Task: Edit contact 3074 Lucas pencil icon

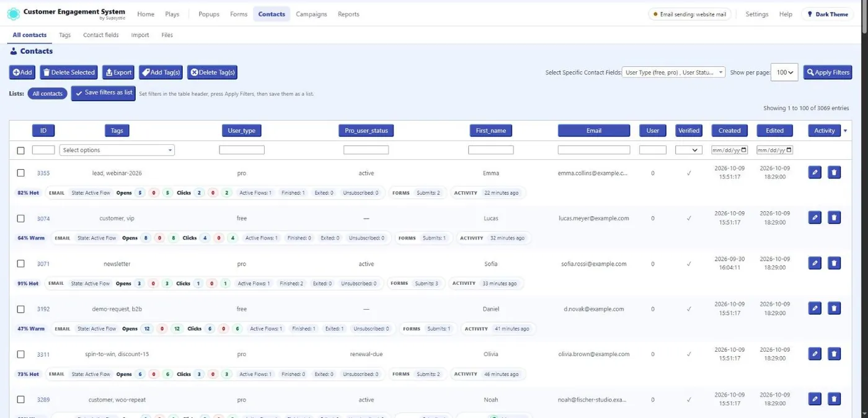Action: coord(815,218)
